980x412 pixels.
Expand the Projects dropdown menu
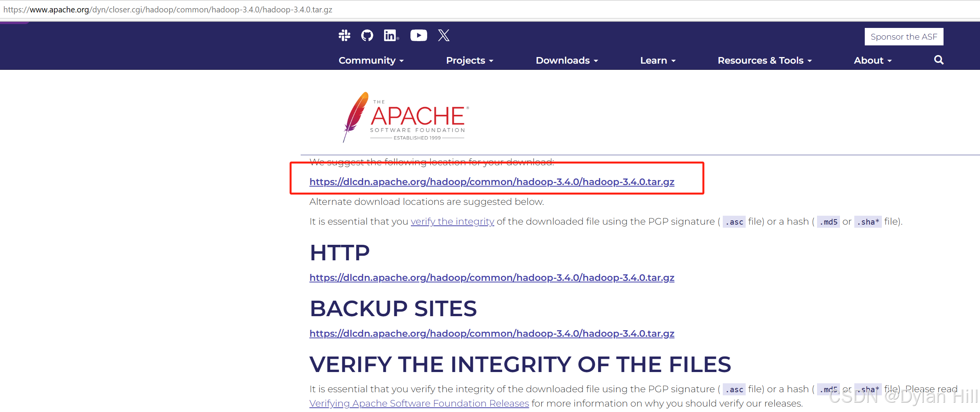point(469,61)
